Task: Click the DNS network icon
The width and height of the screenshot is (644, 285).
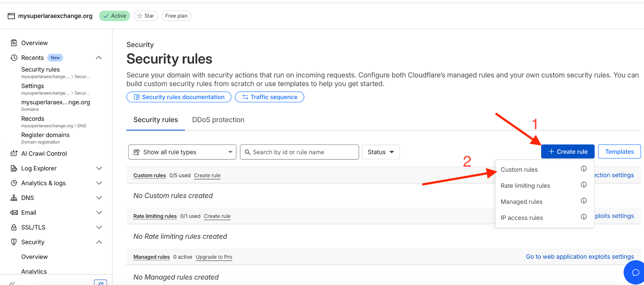Action: pyautogui.click(x=14, y=198)
